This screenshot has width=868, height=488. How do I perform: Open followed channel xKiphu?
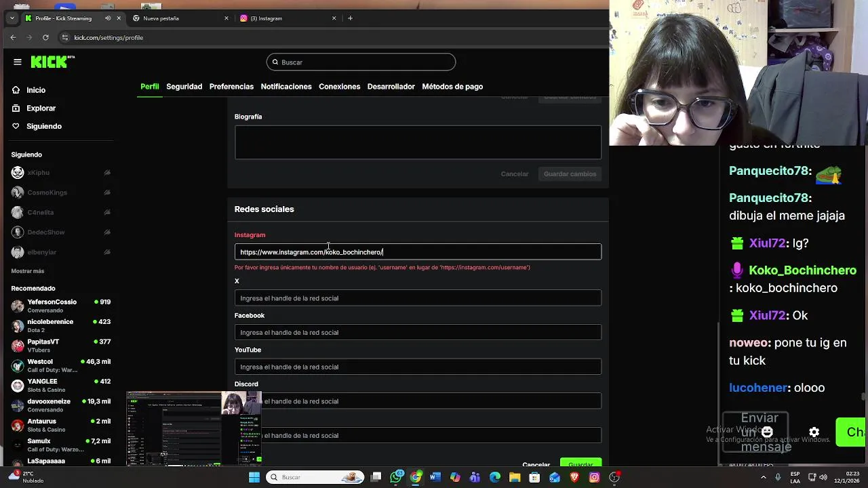61,173
